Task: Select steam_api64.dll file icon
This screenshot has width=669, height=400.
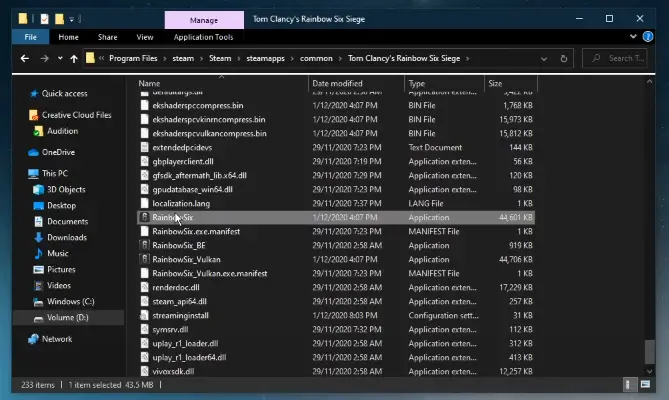Action: (145, 301)
